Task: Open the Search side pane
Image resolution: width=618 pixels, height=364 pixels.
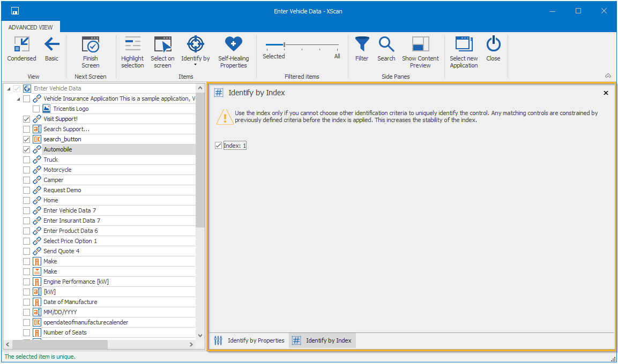Action: click(386, 45)
